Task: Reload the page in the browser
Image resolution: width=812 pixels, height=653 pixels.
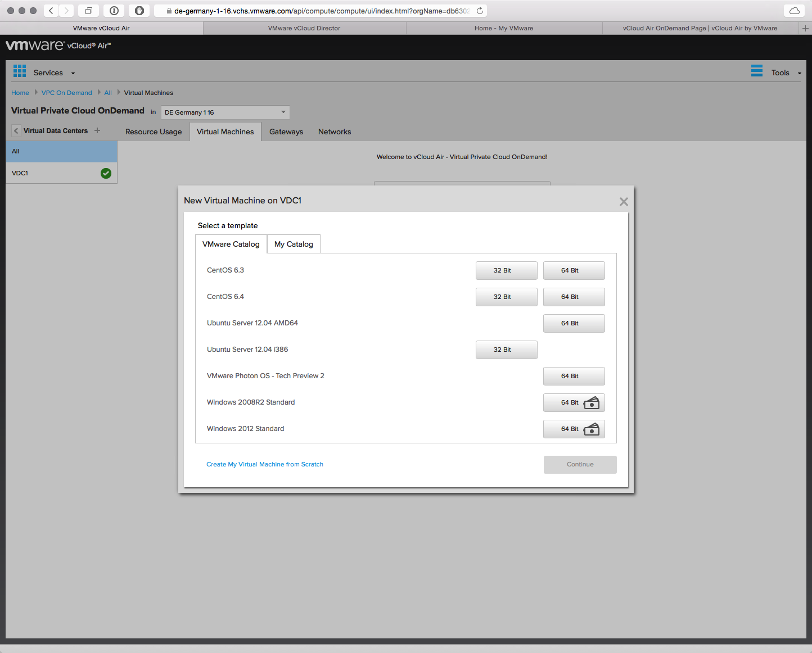Action: 480,11
